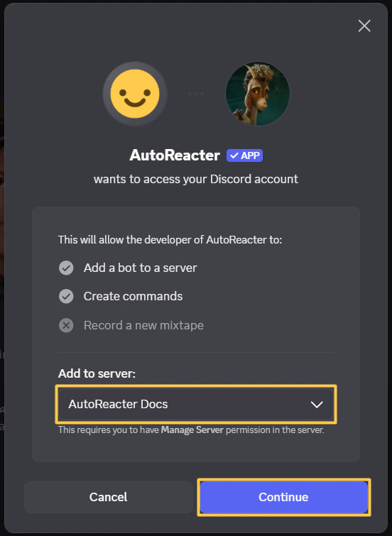Click the "Record a new mixtape" text
This screenshot has height=536, width=392.
click(143, 325)
